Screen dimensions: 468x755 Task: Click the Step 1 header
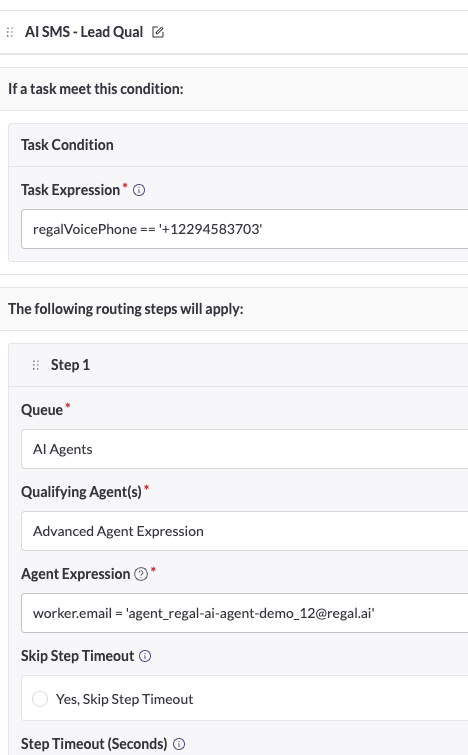(70, 365)
